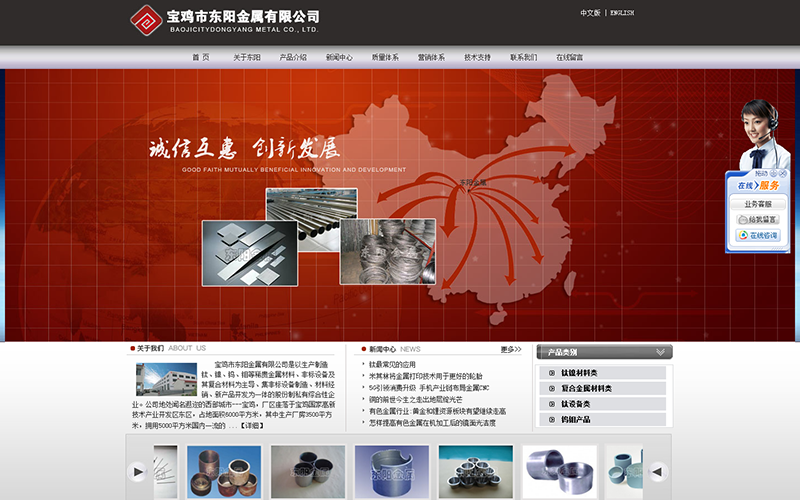Open the 营销体系 menu item

pos(432,57)
